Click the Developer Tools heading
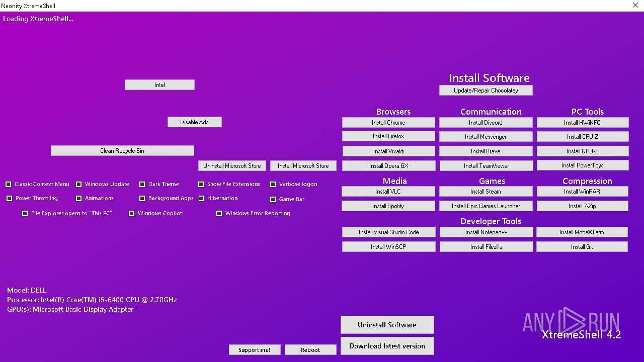The height and width of the screenshot is (362, 644). [x=491, y=221]
